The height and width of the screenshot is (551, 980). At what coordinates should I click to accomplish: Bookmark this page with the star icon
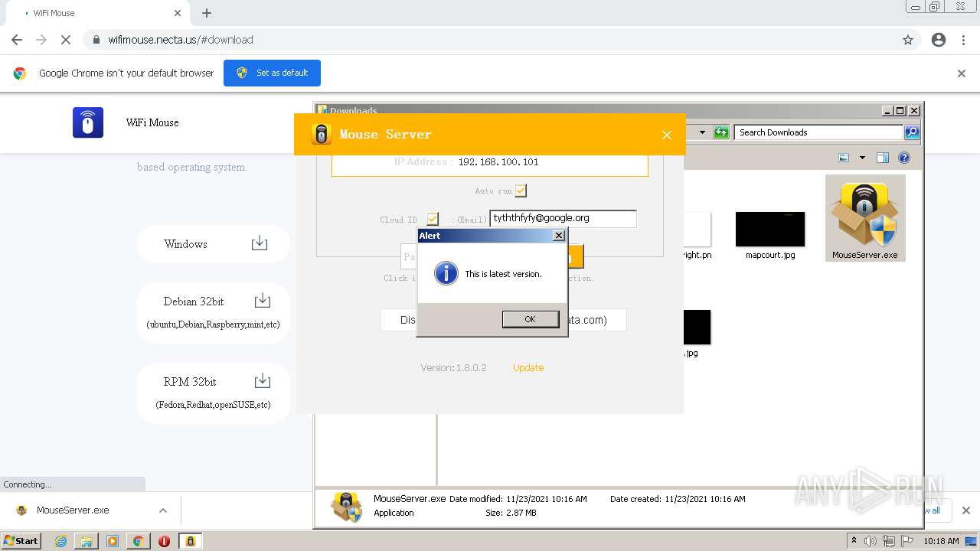pos(908,40)
